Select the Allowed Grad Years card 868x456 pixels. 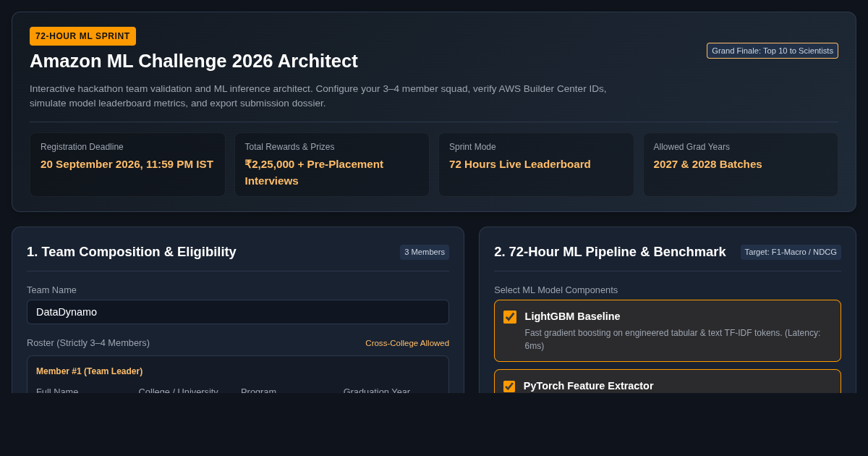(741, 164)
